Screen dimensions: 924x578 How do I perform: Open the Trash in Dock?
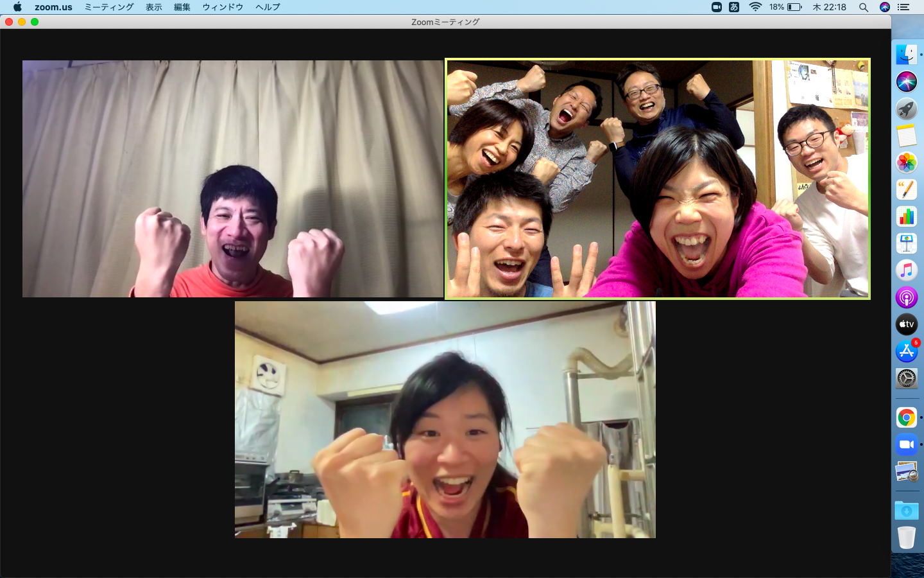tap(907, 538)
